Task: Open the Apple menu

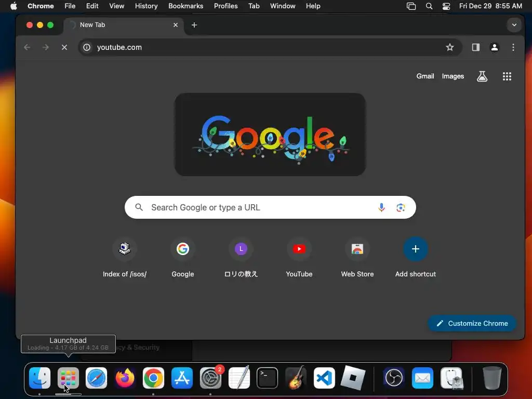Action: [x=14, y=6]
